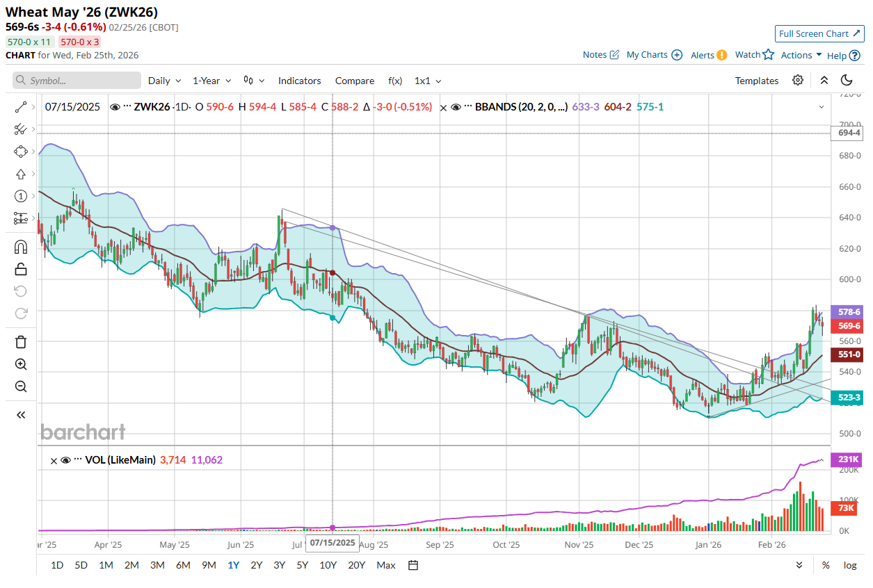The image size is (873, 588).
Task: Delete drawings with the trash can icon
Action: (20, 341)
